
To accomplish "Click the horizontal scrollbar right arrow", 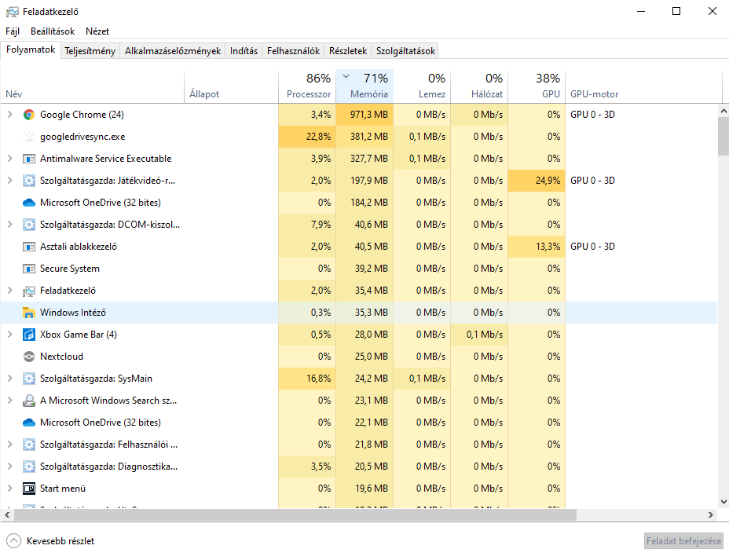I will [710, 515].
